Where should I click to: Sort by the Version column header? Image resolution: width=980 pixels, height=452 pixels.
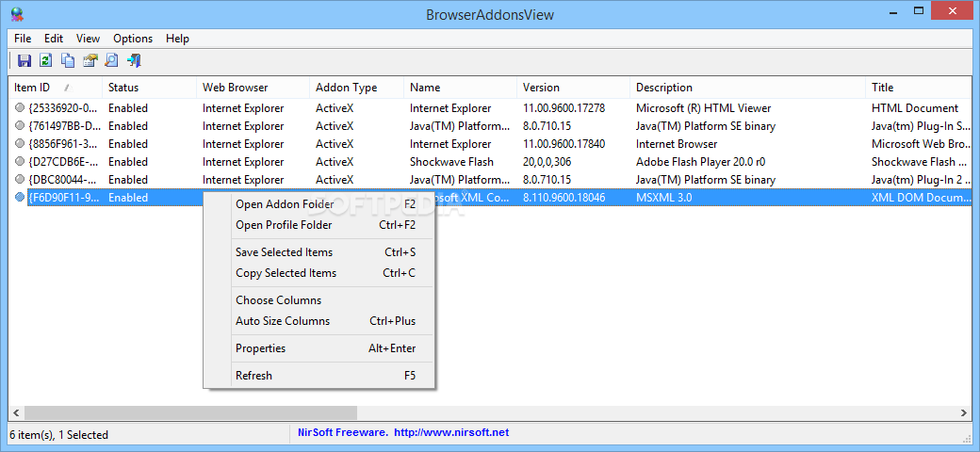tap(574, 88)
